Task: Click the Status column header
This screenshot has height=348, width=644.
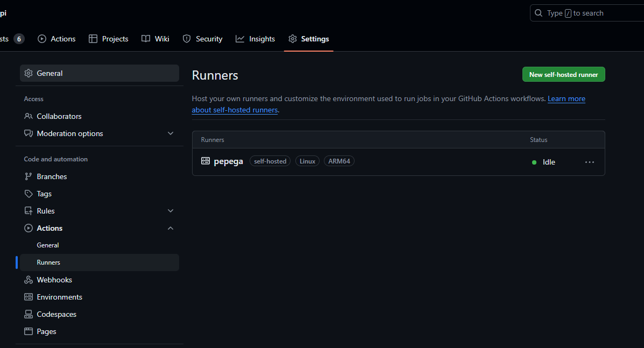Action: coord(539,140)
